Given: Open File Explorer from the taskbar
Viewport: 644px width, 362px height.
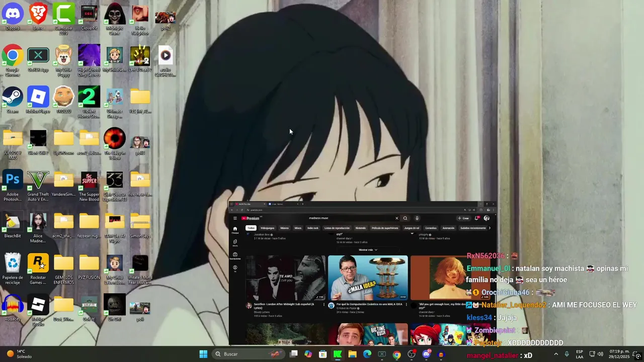Looking at the screenshot, I should 352,354.
